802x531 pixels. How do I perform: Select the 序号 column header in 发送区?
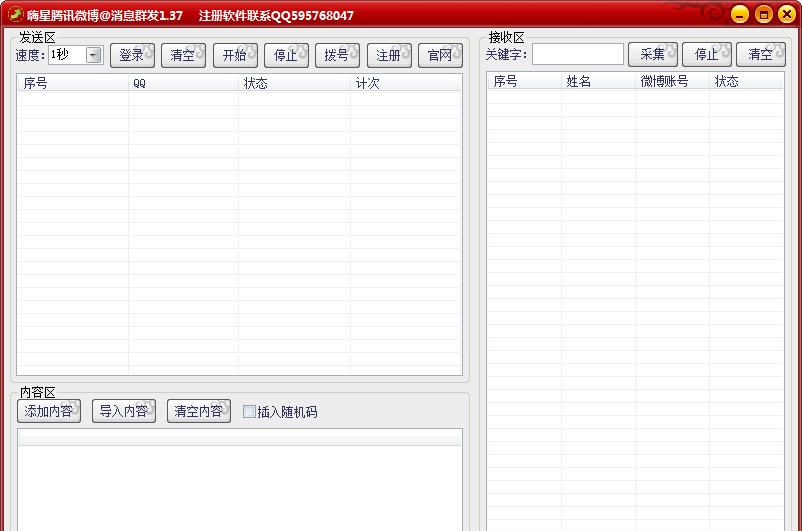[73, 83]
